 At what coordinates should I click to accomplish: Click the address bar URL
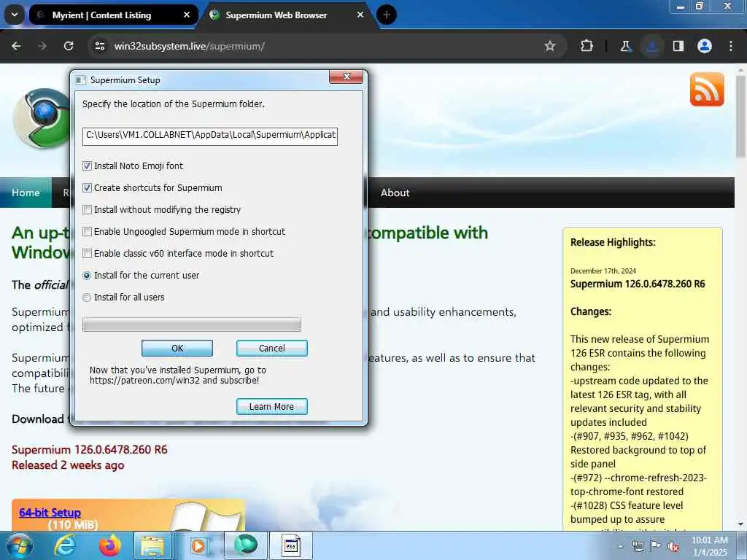[189, 46]
